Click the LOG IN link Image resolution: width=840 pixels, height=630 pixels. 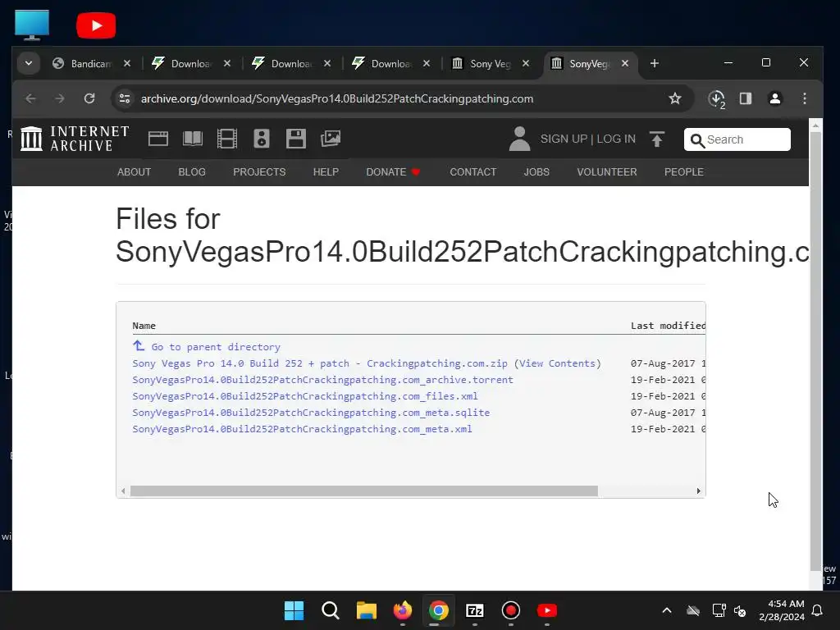[x=616, y=139]
